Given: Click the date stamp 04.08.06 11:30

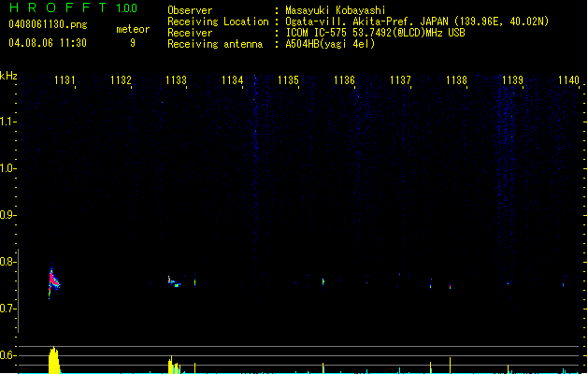Looking at the screenshot, I should (48, 43).
